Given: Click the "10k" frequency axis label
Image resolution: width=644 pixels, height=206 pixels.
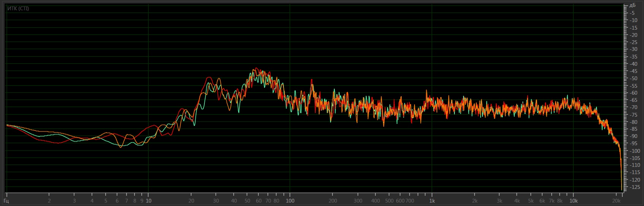Looking at the screenshot, I should [x=574, y=201].
